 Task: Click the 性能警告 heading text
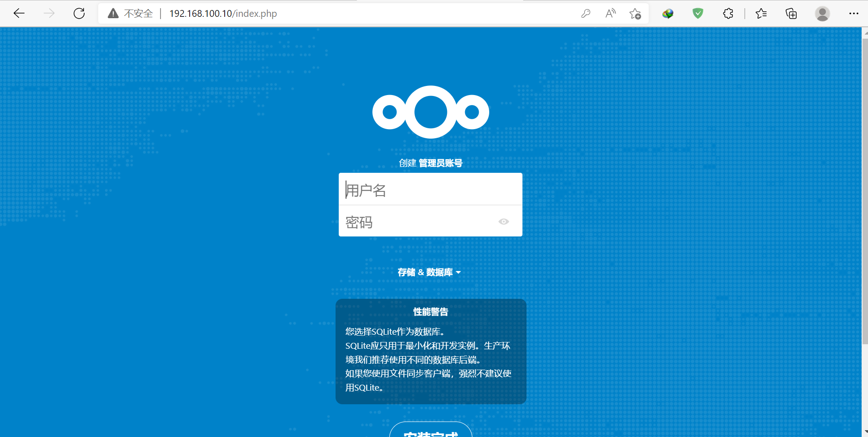point(431,312)
